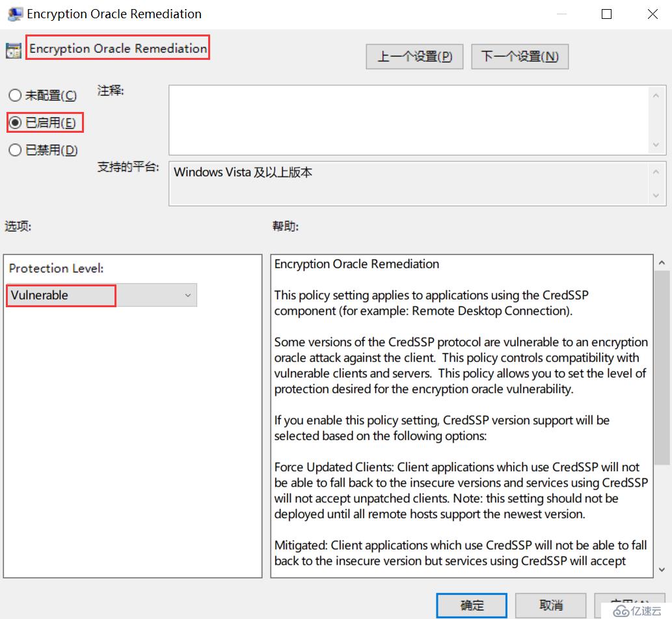The image size is (672, 619).
Task: Click the 下一个设置(N) button
Action: pyautogui.click(x=520, y=57)
